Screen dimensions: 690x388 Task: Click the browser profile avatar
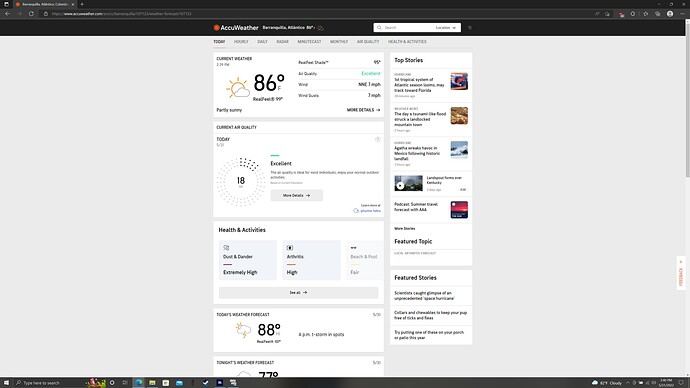tap(670, 14)
